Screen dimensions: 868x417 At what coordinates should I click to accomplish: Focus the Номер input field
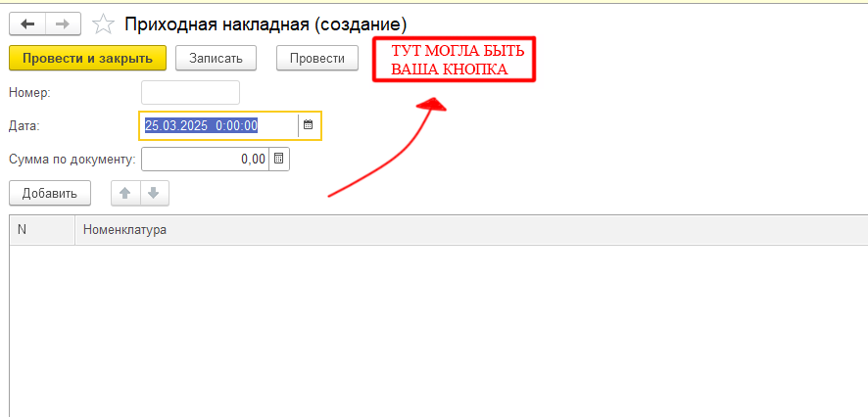click(190, 92)
